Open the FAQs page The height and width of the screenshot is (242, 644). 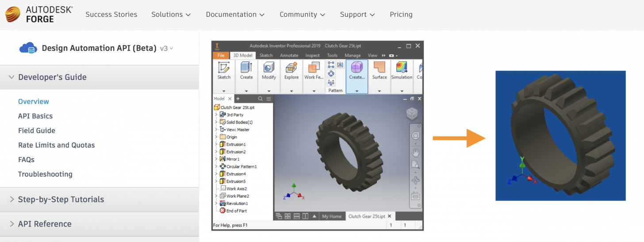coord(26,160)
